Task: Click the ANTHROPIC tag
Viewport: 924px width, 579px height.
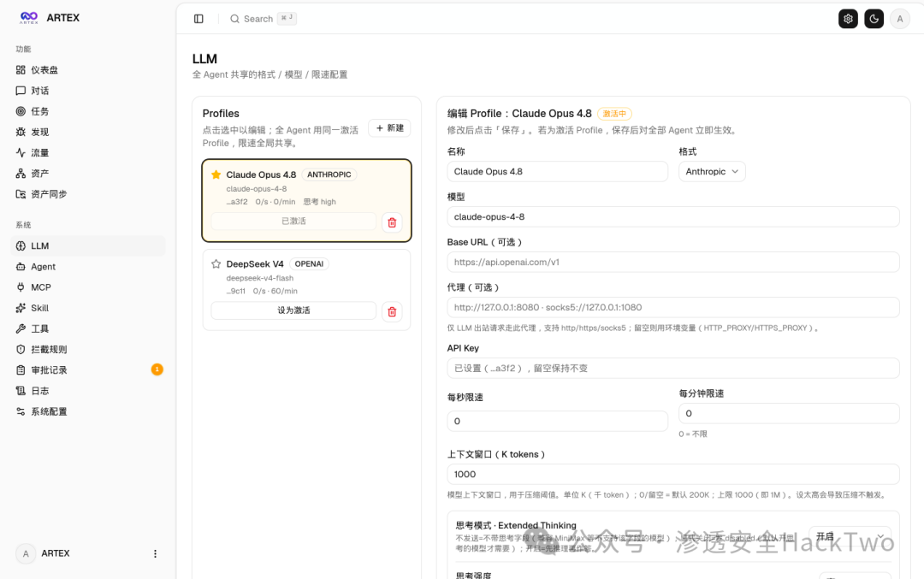Action: click(x=329, y=174)
